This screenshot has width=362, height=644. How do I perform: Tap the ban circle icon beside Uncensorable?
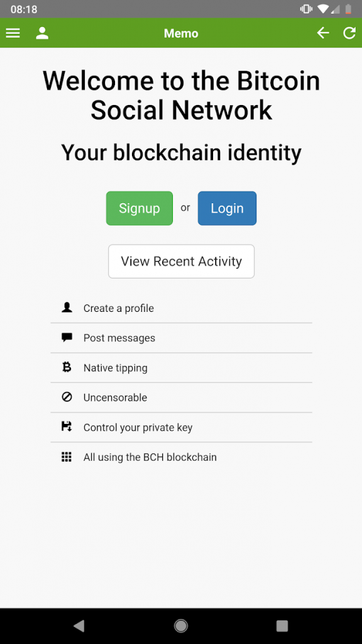[67, 397]
